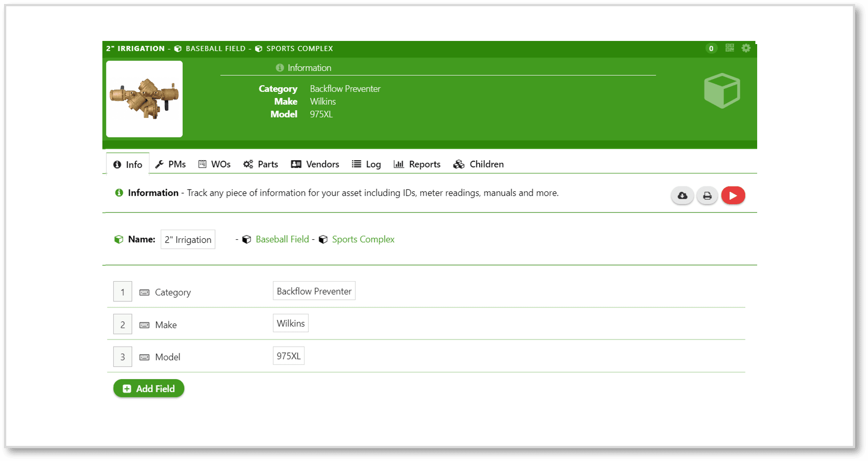Select the Reports tab

click(x=417, y=164)
